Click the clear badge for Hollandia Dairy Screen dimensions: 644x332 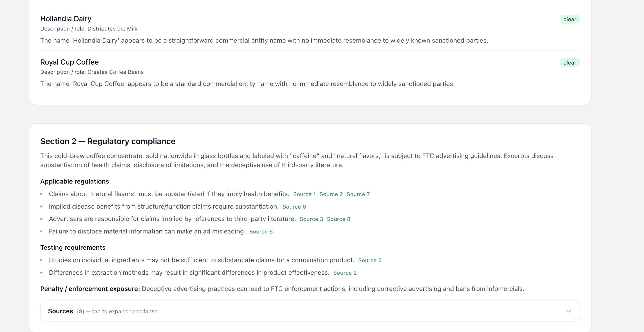570,19
